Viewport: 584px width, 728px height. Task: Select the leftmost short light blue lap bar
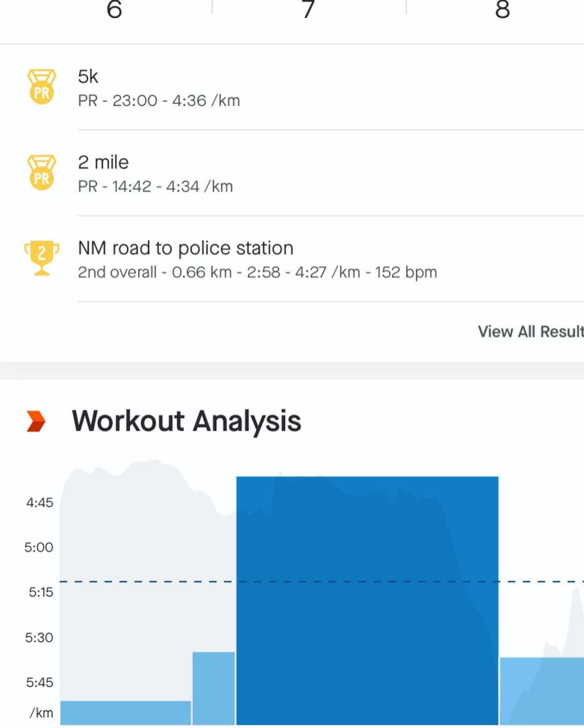click(x=125, y=712)
